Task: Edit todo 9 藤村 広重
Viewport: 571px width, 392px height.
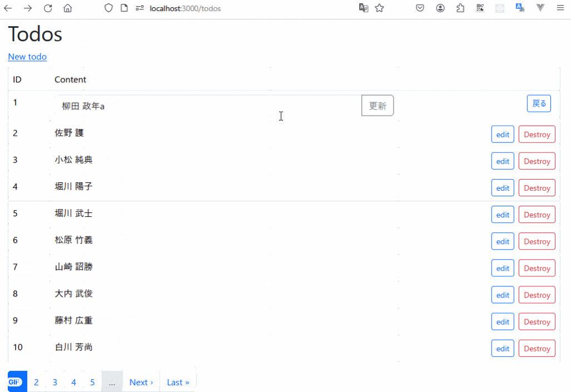Action: pyautogui.click(x=503, y=322)
